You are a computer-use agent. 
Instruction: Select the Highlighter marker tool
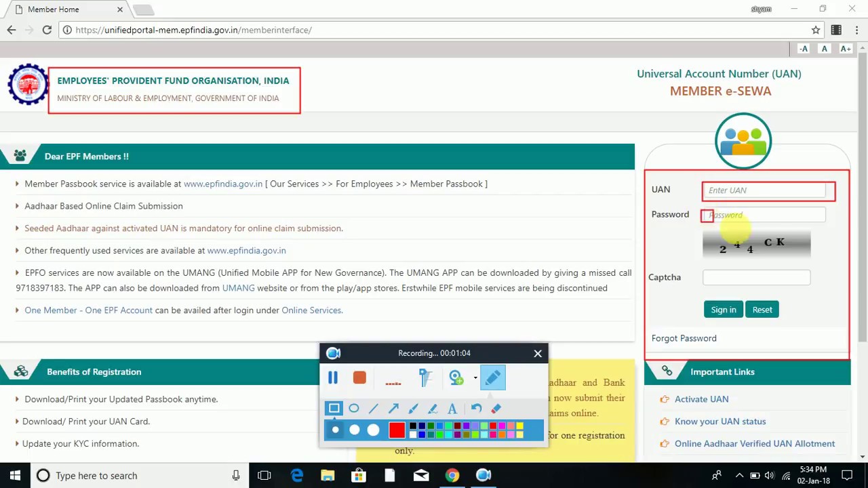click(x=433, y=408)
